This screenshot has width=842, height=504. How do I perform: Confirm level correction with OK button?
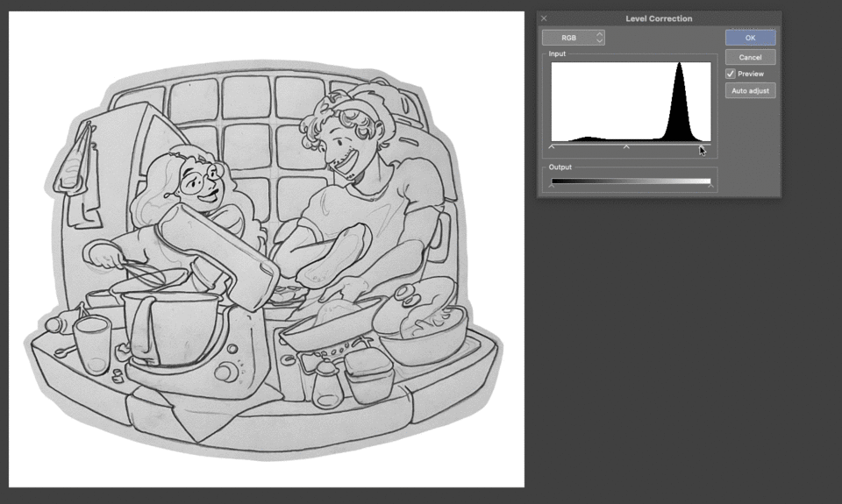[x=750, y=38]
